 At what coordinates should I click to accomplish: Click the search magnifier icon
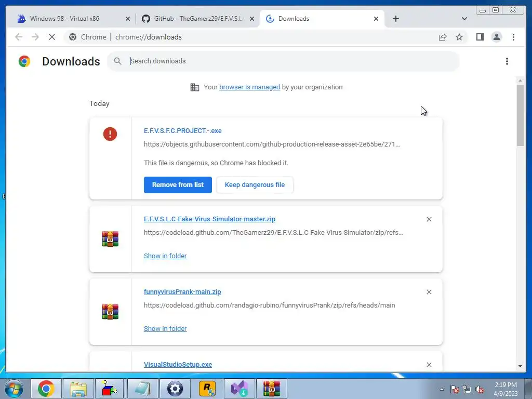pos(117,61)
